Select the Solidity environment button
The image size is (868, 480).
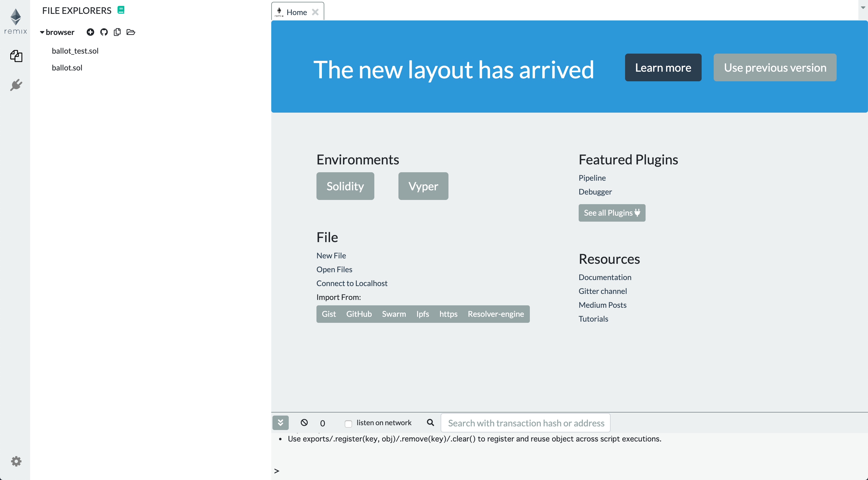click(x=345, y=185)
